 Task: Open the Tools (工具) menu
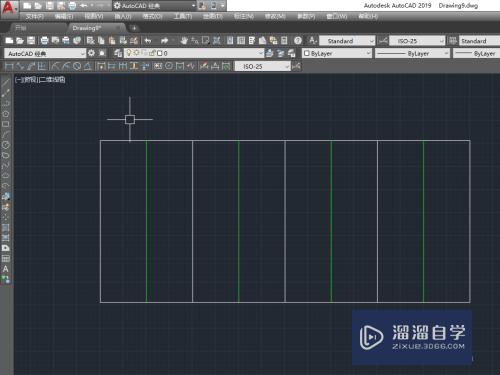coord(183,16)
